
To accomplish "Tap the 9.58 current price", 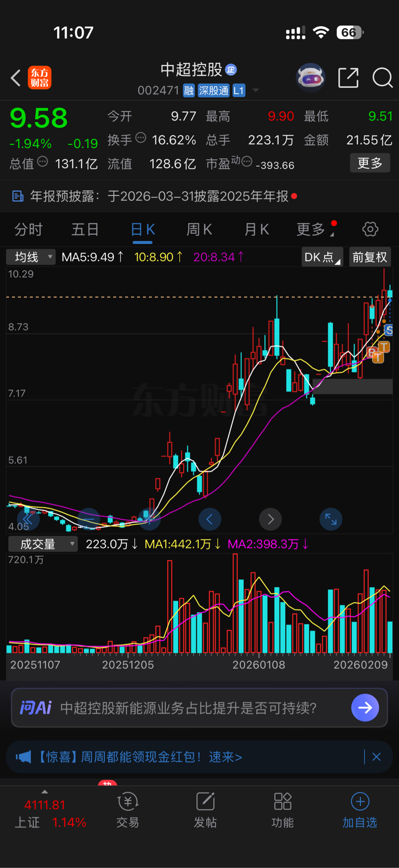I will [39, 118].
